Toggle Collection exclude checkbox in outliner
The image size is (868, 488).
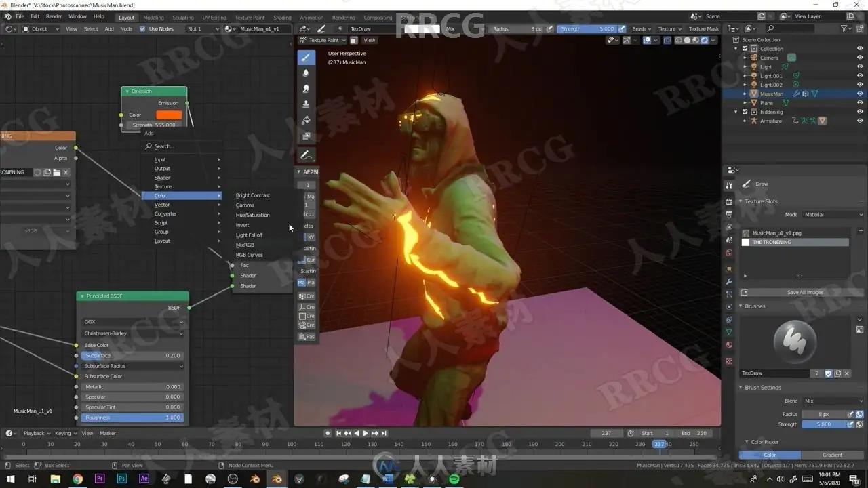coord(745,49)
